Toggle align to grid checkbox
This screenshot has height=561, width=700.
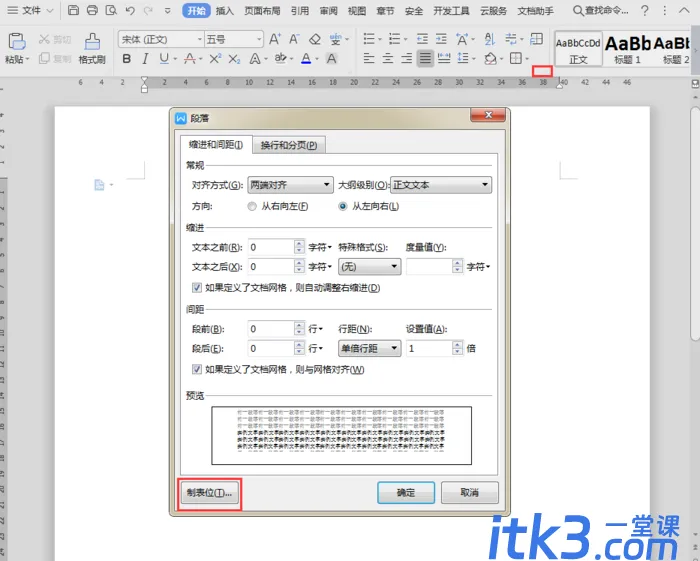197,370
